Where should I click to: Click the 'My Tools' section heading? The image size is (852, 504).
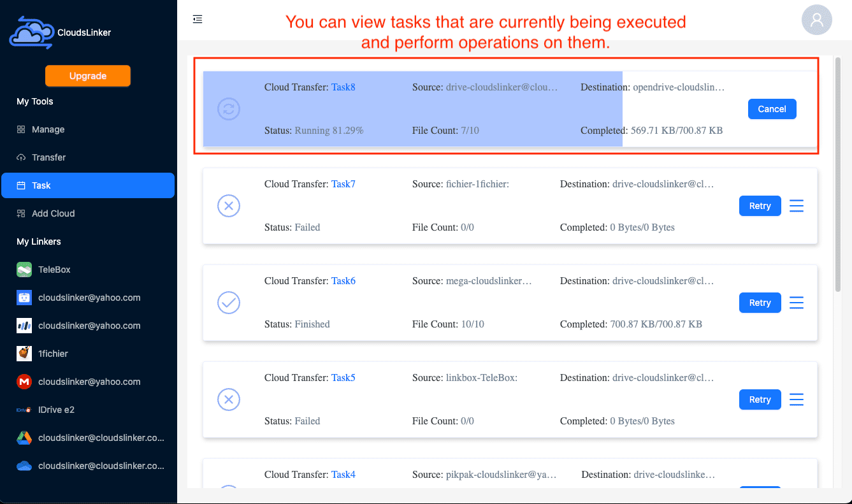pos(35,101)
